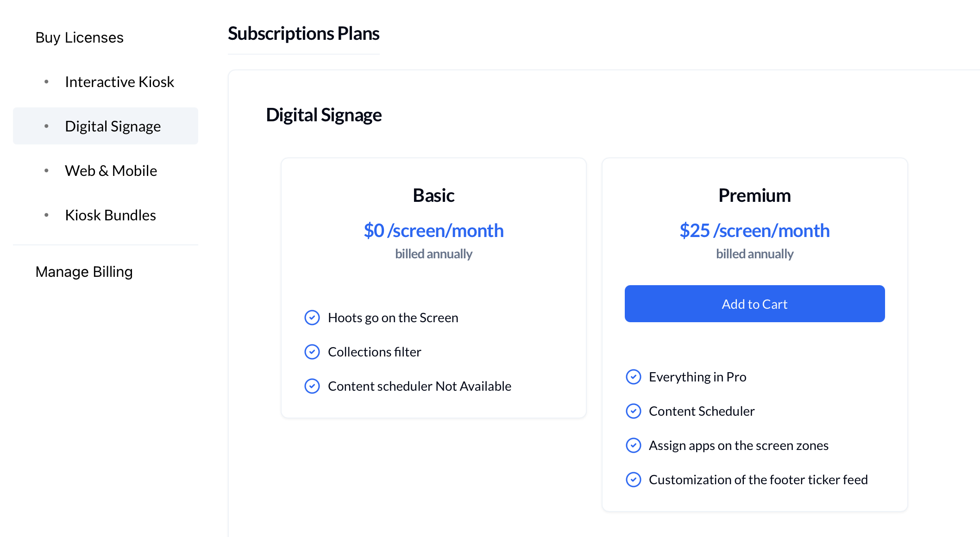Select the Subscriptions Plans tab heading

coord(303,34)
